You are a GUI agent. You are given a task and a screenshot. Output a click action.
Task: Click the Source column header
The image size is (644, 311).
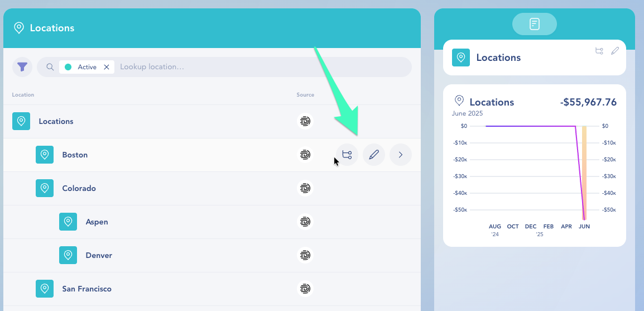[305, 95]
